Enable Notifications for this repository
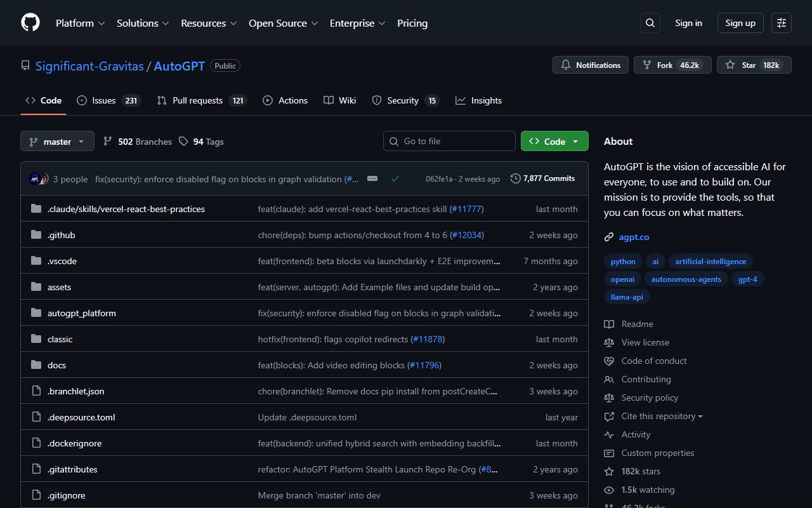Viewport: 812px width, 508px height. (x=590, y=65)
